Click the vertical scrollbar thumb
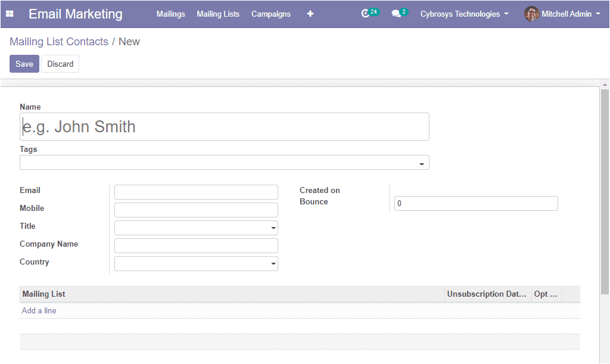The height and width of the screenshot is (364, 610). pos(605,191)
